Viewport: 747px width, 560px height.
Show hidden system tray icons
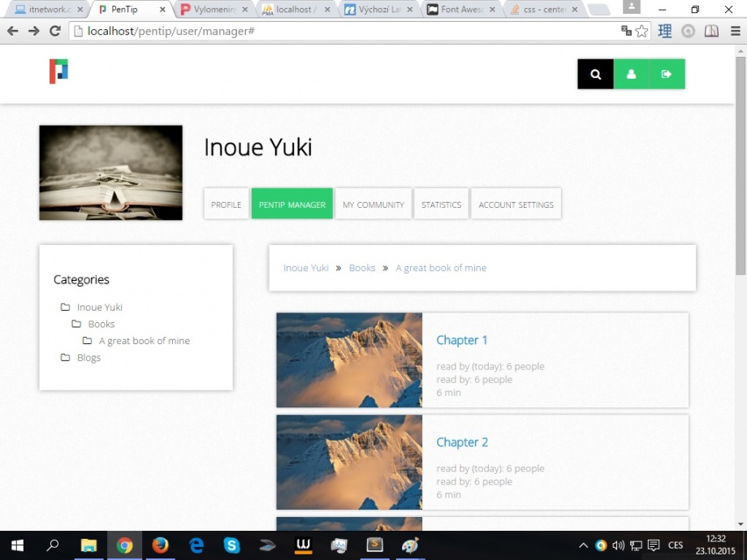point(583,545)
